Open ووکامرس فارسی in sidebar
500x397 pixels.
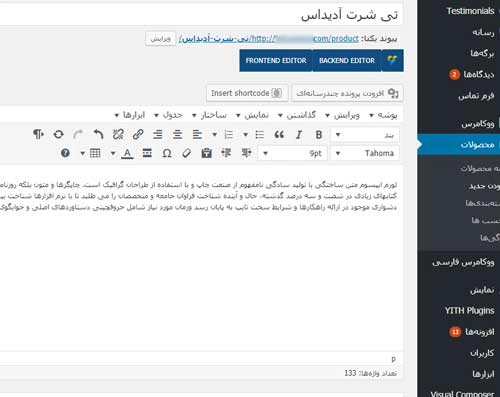pyautogui.click(x=463, y=262)
